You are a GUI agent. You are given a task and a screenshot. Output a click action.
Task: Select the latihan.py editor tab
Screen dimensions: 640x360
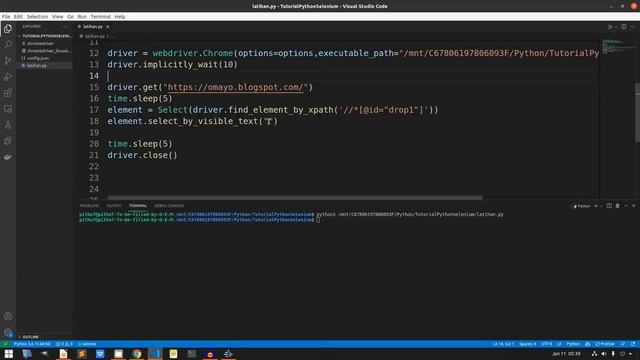tap(93, 27)
